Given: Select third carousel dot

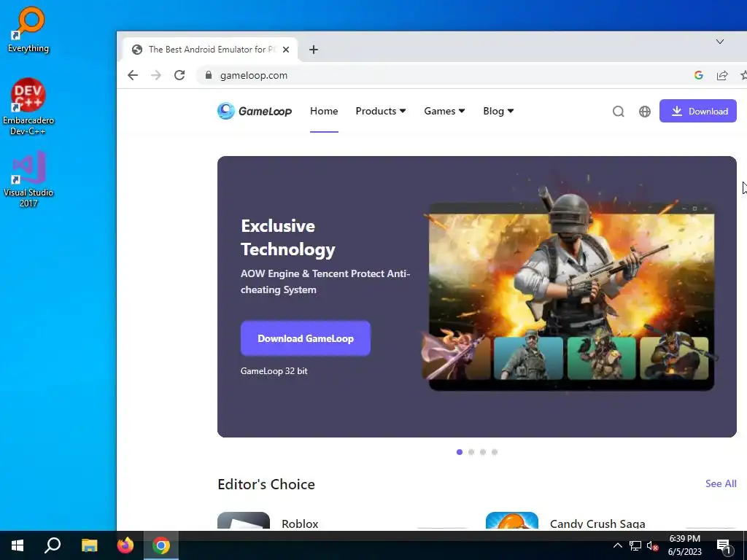Looking at the screenshot, I should coord(483,452).
